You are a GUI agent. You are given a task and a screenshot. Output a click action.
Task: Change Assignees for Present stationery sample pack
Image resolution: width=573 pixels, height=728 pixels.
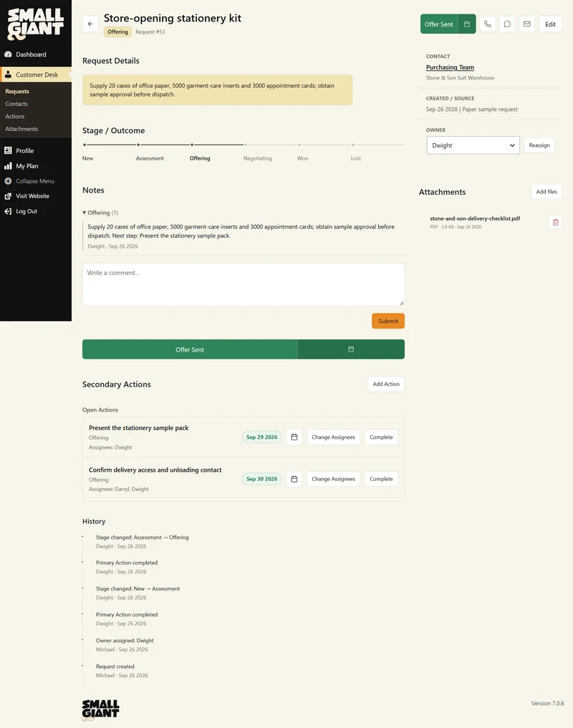pyautogui.click(x=333, y=437)
